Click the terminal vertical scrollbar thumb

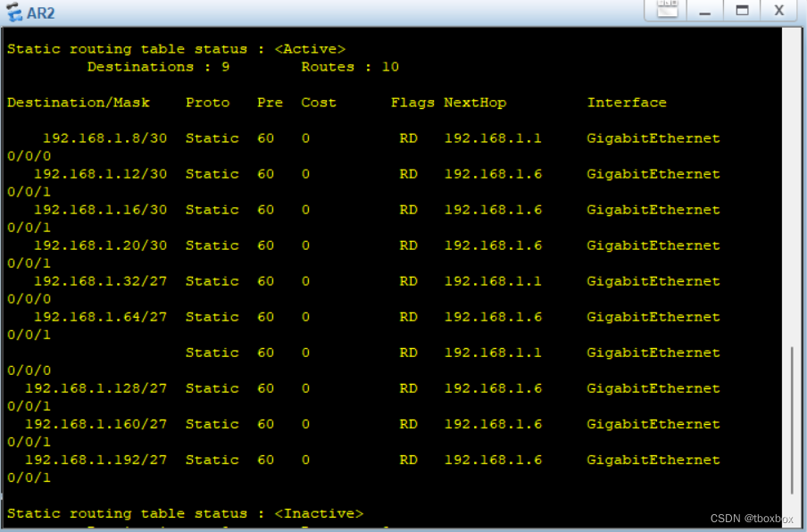792,420
